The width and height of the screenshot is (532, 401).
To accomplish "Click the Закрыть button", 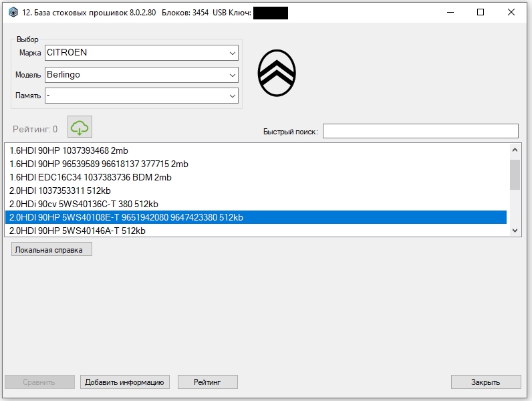I will [x=486, y=382].
